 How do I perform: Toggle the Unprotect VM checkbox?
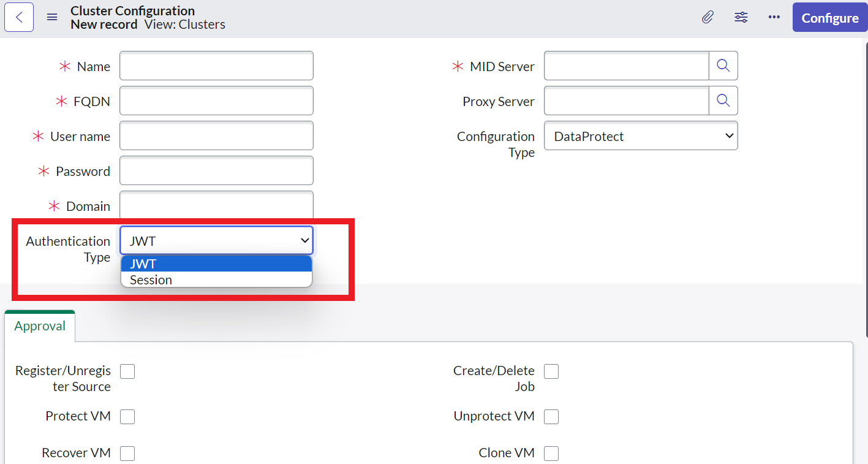coord(551,417)
